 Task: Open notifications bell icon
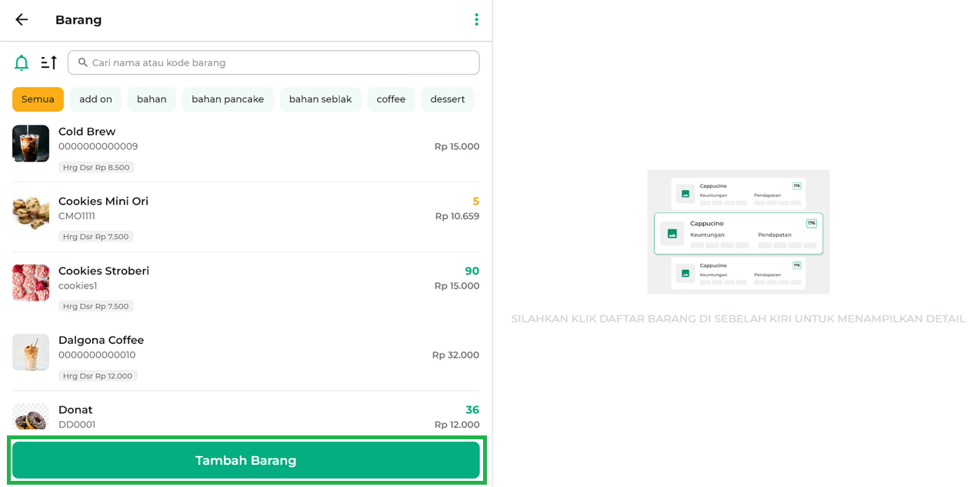[22, 63]
